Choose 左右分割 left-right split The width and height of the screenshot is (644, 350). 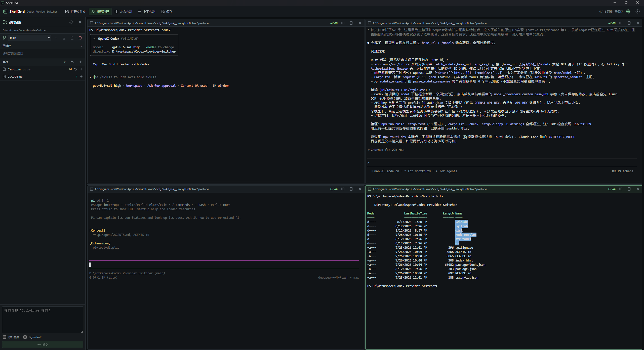[123, 12]
